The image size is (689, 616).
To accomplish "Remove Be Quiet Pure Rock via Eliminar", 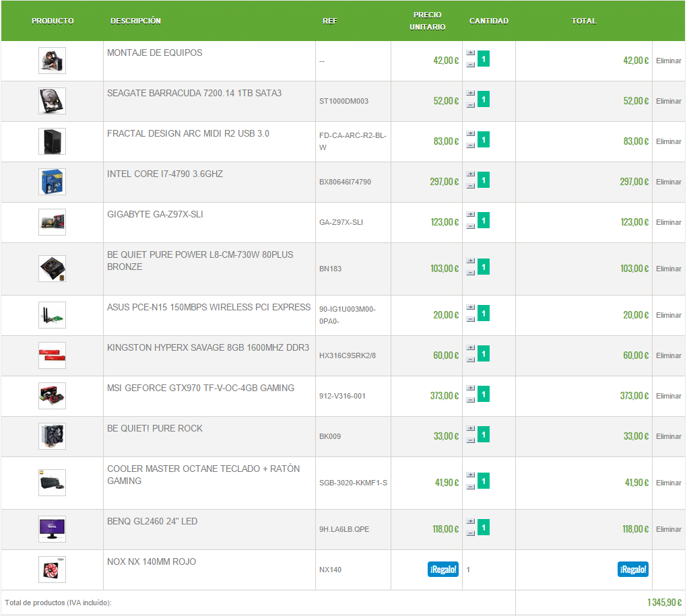I will pyautogui.click(x=668, y=436).
